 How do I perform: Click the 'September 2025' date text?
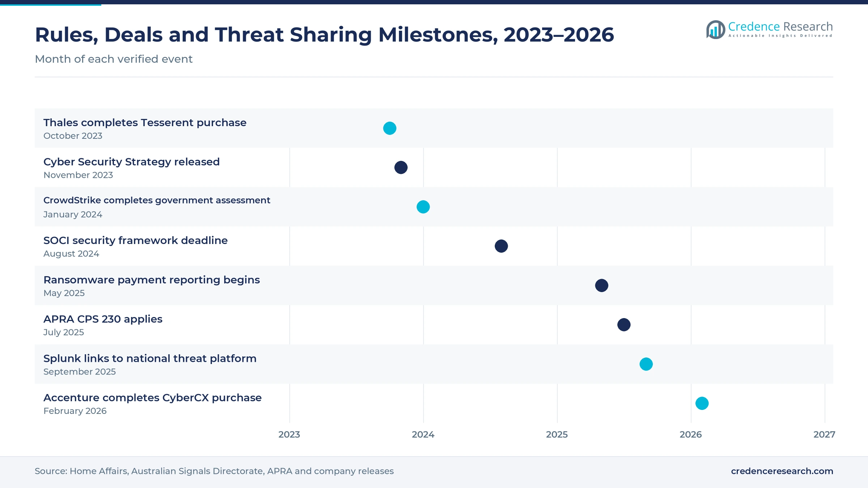pyautogui.click(x=80, y=372)
